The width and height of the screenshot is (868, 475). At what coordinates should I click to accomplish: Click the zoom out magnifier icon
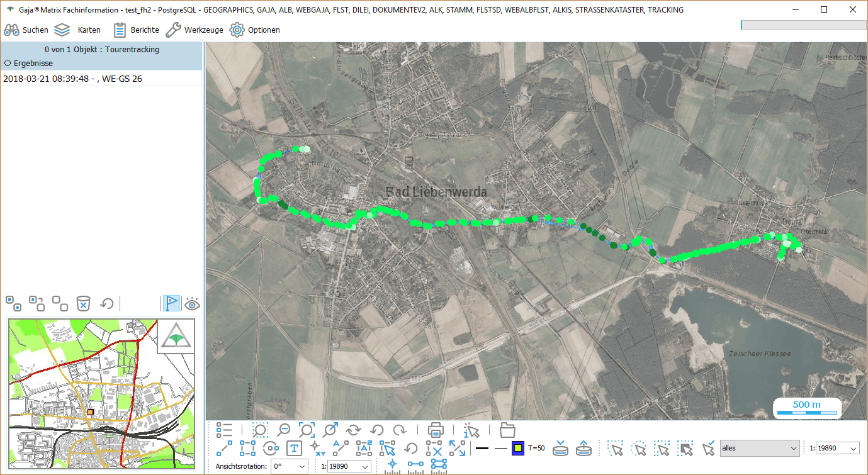click(284, 430)
